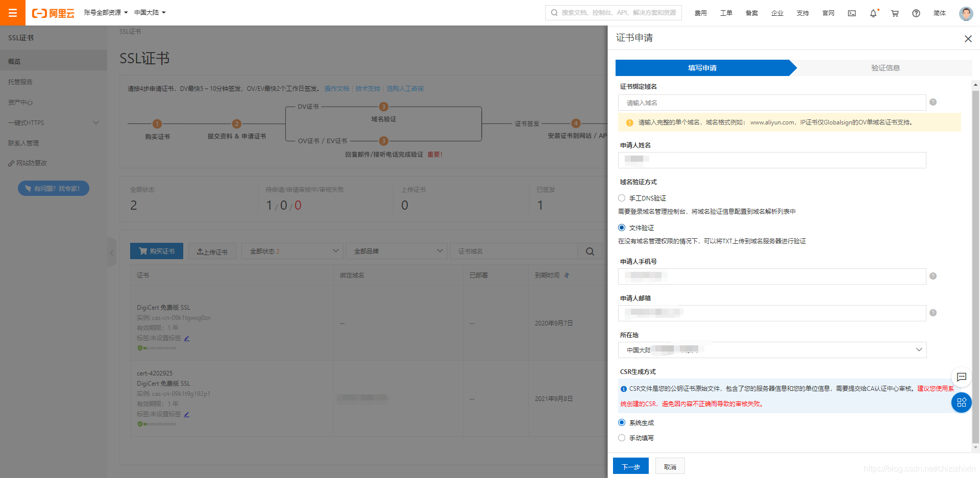Open the chat feedback floating icon
Screen dimensions: 980x478
tap(962, 377)
